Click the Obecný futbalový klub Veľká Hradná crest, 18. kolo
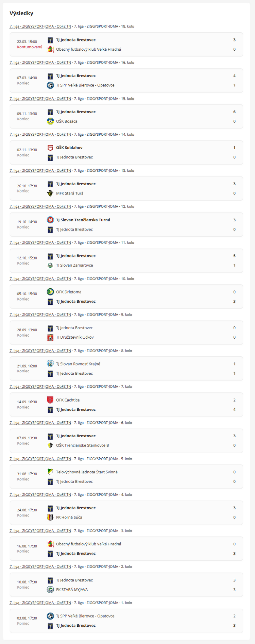The width and height of the screenshot is (255, 644). [50, 49]
